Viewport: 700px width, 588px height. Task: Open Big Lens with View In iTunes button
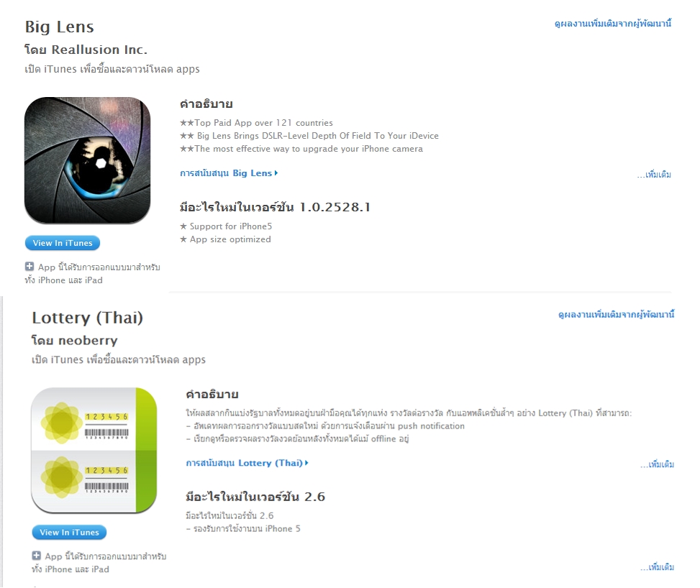[63, 243]
